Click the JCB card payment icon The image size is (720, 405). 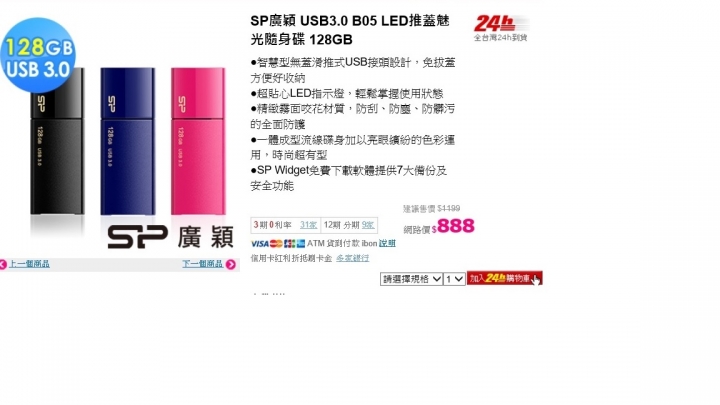point(290,243)
